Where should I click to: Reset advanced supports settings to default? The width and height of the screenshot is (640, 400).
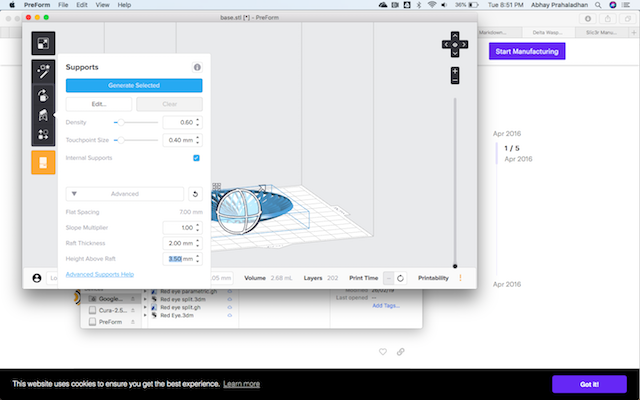[x=196, y=194]
